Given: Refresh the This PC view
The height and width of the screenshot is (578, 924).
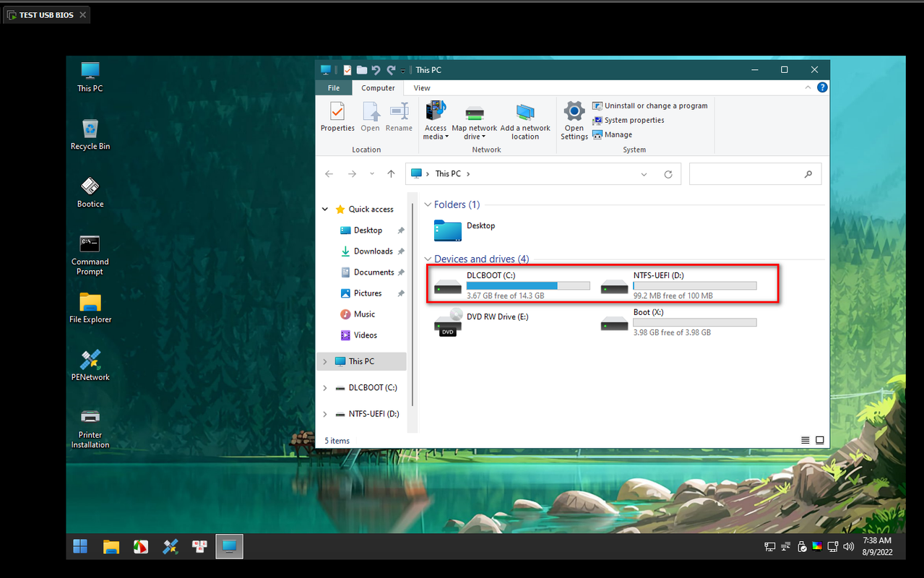Looking at the screenshot, I should [668, 174].
